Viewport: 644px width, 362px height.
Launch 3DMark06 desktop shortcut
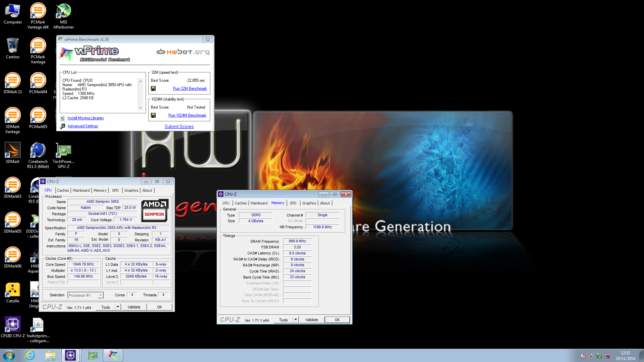click(13, 257)
